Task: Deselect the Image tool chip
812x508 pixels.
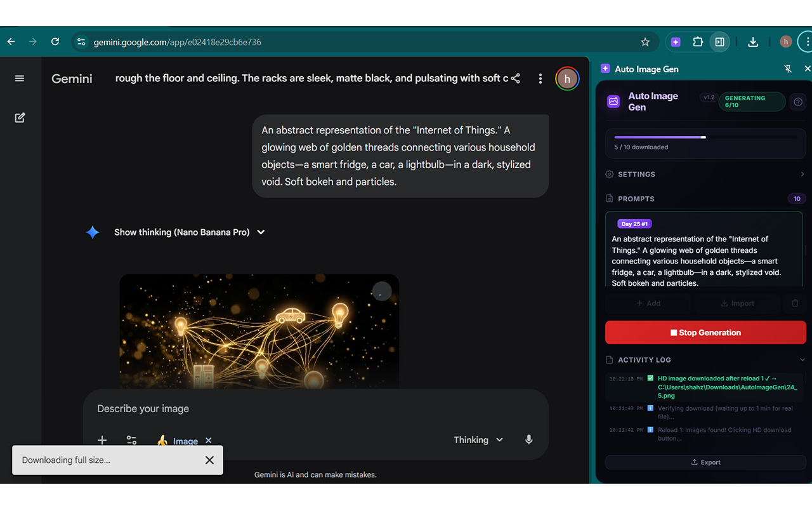Action: click(x=209, y=441)
